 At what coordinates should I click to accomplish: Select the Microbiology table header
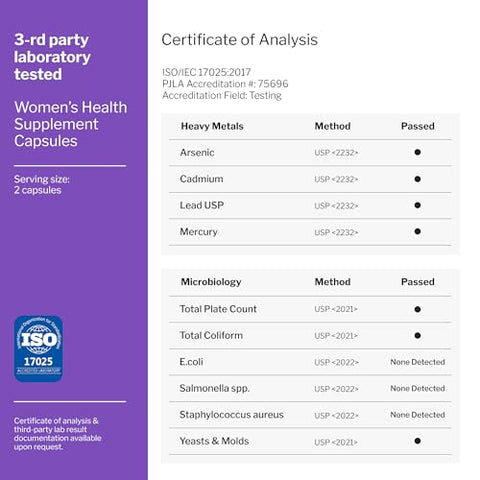[211, 282]
